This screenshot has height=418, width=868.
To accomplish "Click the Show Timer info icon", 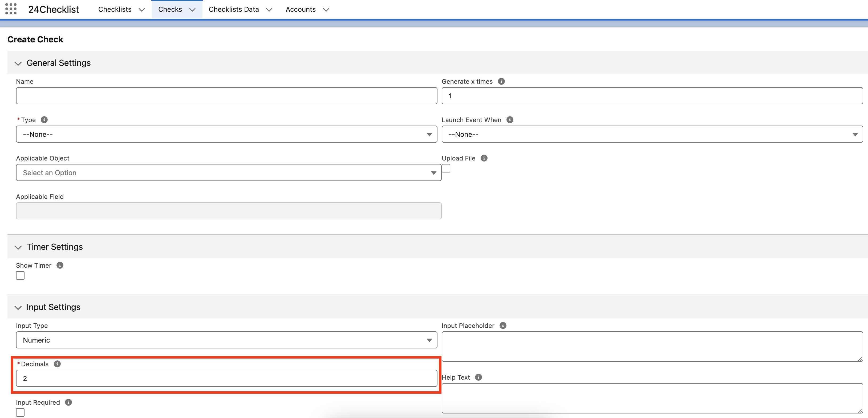I will 60,265.
